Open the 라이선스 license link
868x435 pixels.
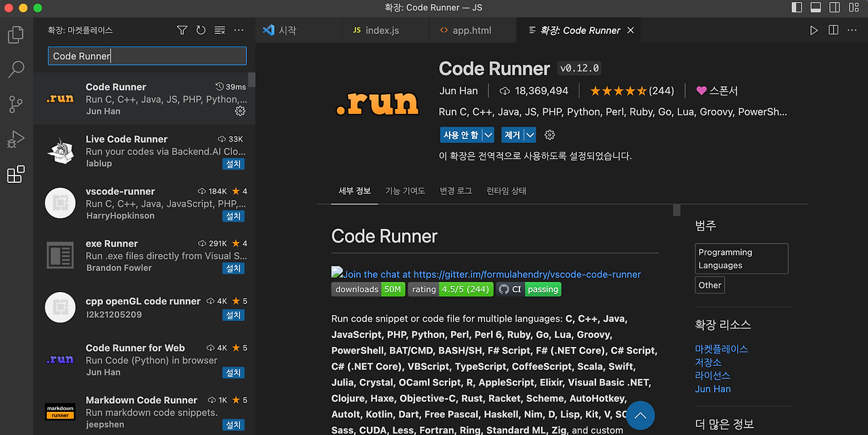click(x=713, y=375)
